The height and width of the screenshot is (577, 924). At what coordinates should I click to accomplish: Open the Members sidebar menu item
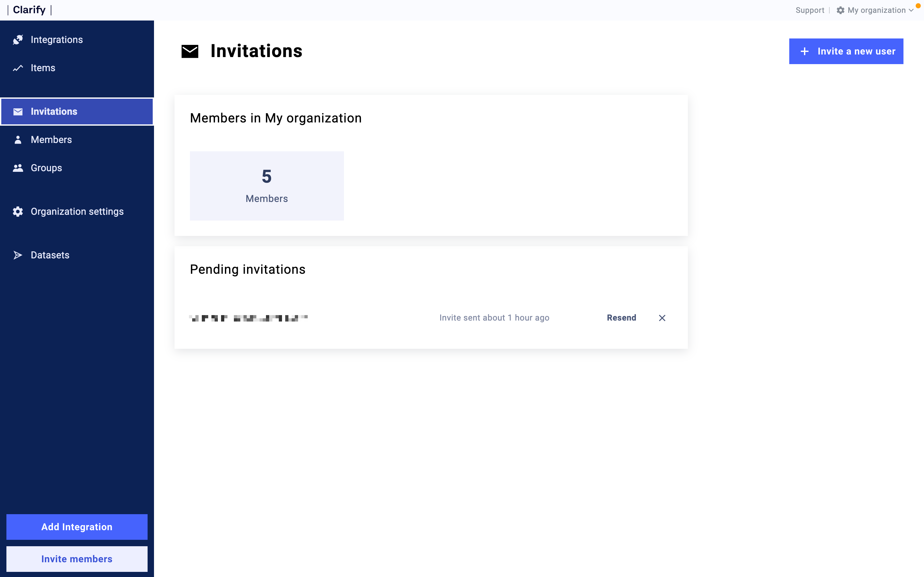click(51, 140)
